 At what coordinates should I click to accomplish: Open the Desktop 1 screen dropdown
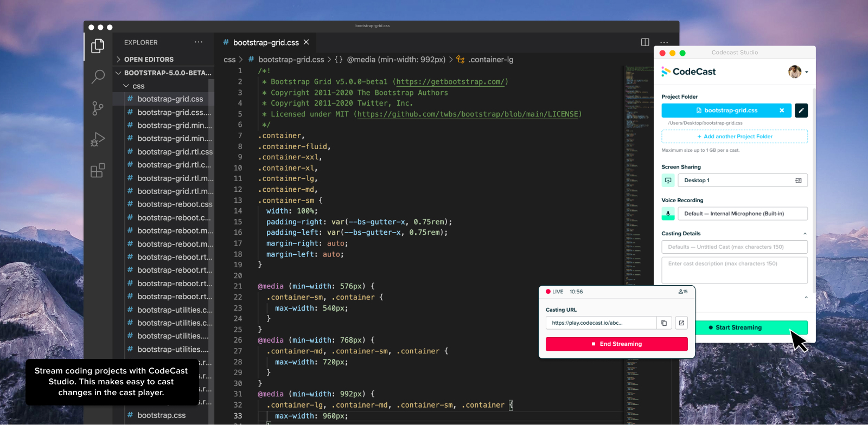(x=742, y=181)
